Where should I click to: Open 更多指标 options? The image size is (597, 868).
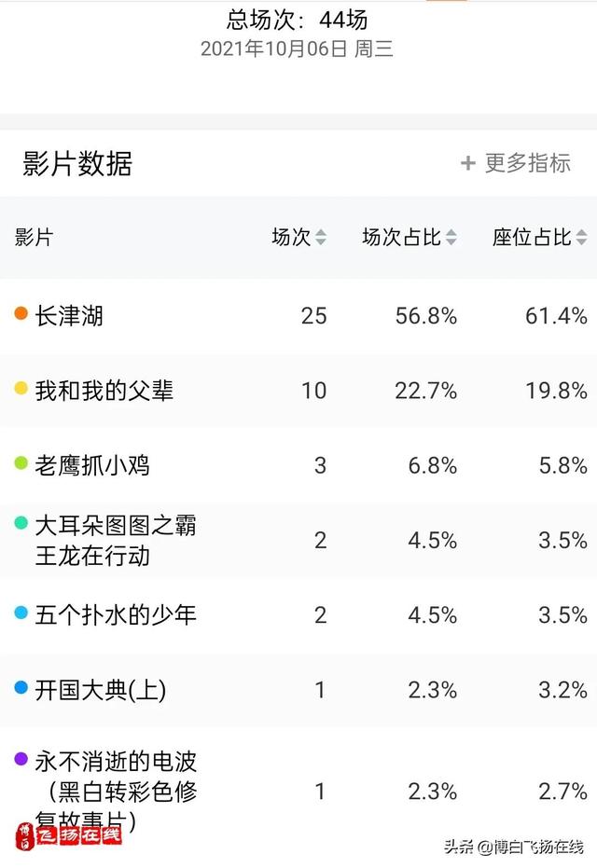pyautogui.click(x=516, y=163)
